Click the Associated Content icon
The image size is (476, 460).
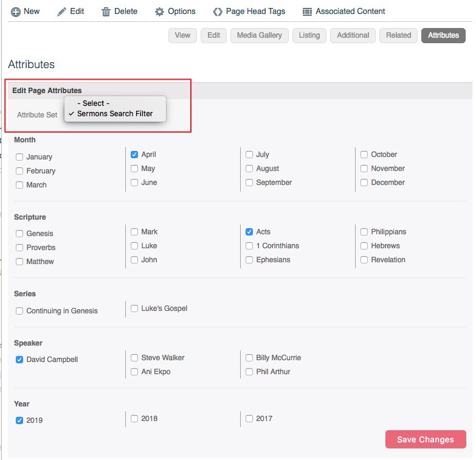pos(307,12)
